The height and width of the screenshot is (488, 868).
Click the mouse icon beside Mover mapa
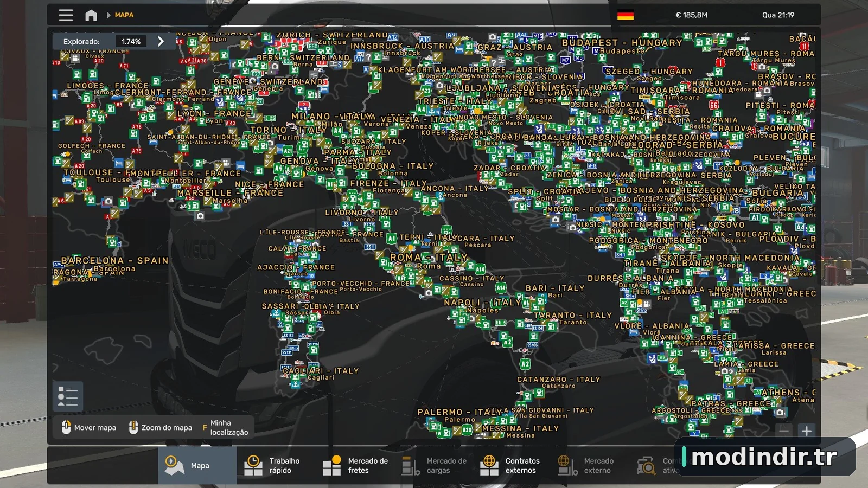pyautogui.click(x=66, y=427)
